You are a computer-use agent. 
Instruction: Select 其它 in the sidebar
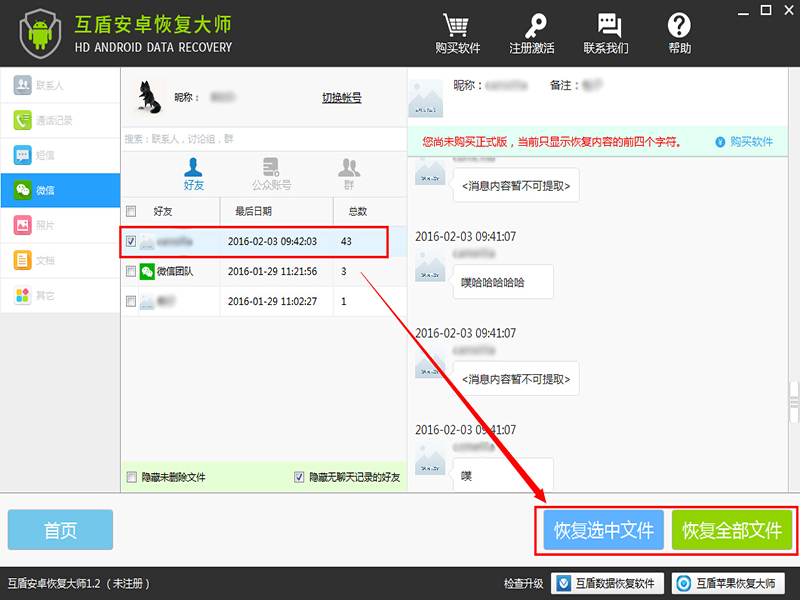click(60, 295)
